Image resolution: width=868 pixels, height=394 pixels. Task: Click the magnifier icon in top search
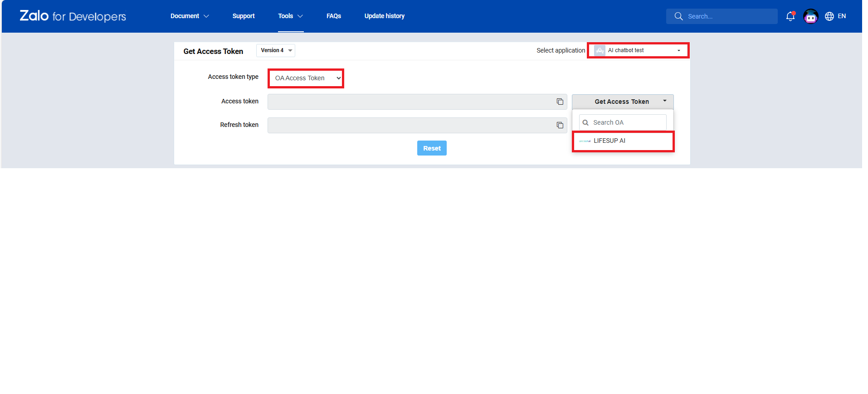point(678,16)
